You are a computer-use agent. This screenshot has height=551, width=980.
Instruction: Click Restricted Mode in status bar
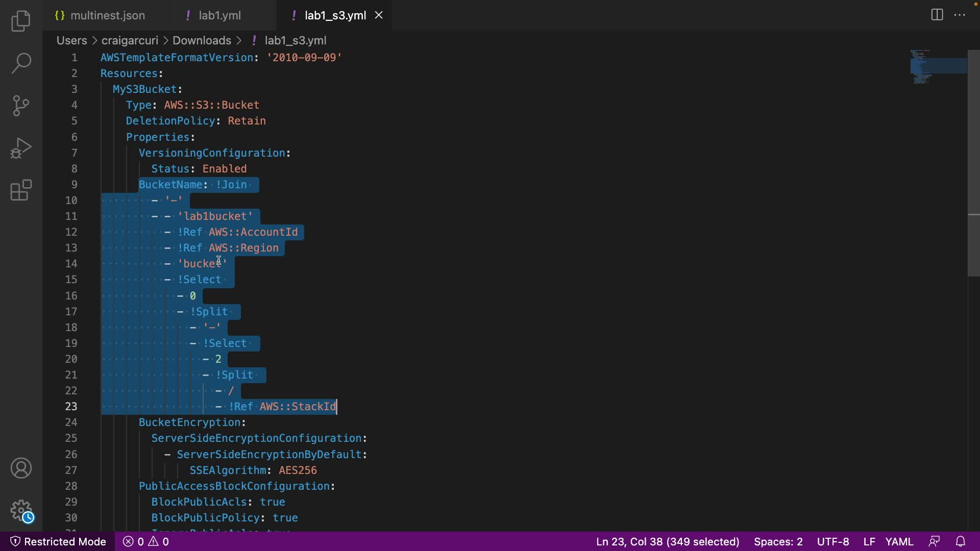point(58,541)
